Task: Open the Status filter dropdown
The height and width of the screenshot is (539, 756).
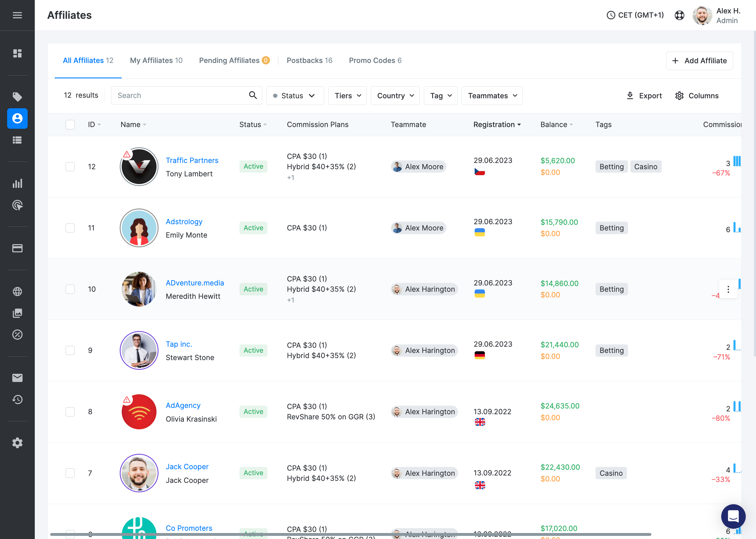Action: click(294, 96)
